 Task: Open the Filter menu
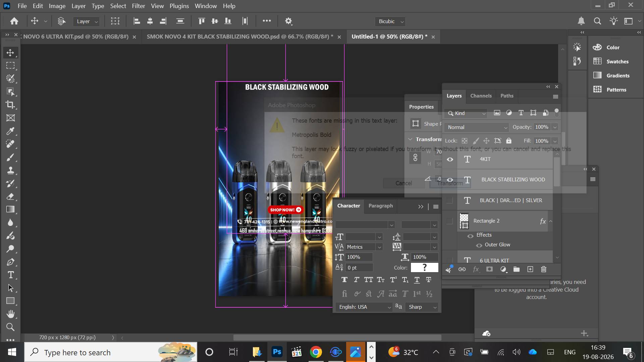click(x=138, y=6)
